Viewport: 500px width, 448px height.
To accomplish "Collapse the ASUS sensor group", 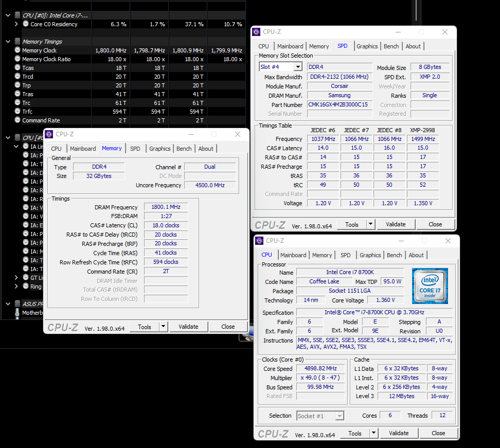I will (x=8, y=303).
